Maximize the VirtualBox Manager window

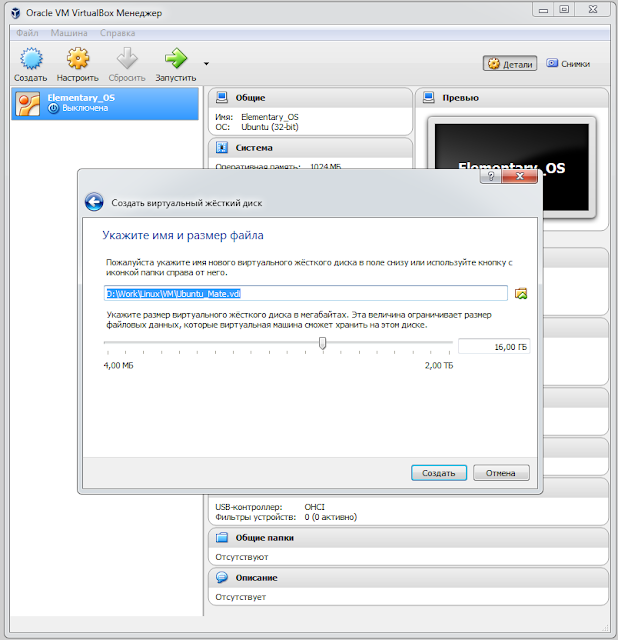[564, 10]
